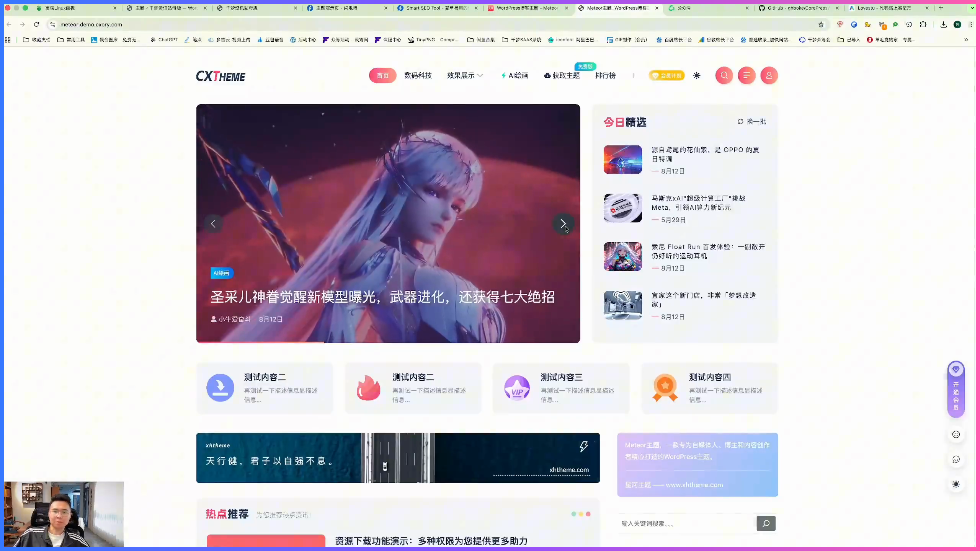Open browser extensions puzzle icon
The width and height of the screenshot is (980, 551).
[x=923, y=24]
